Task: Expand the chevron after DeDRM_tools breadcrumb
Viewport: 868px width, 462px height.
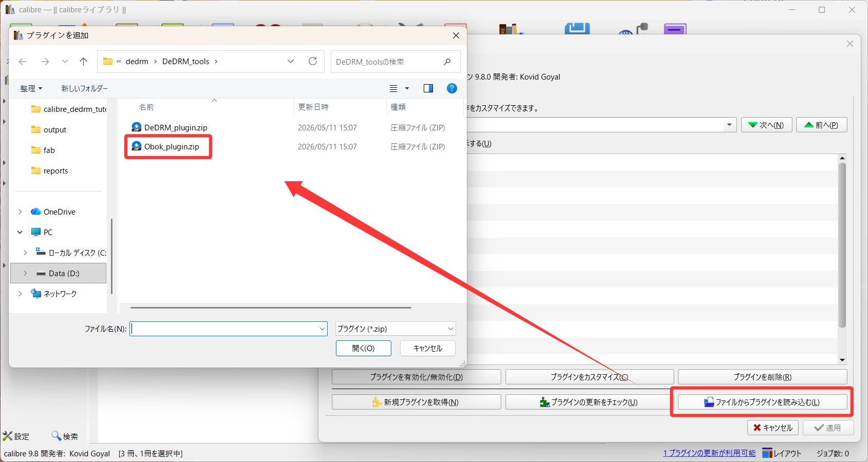Action: [x=216, y=62]
